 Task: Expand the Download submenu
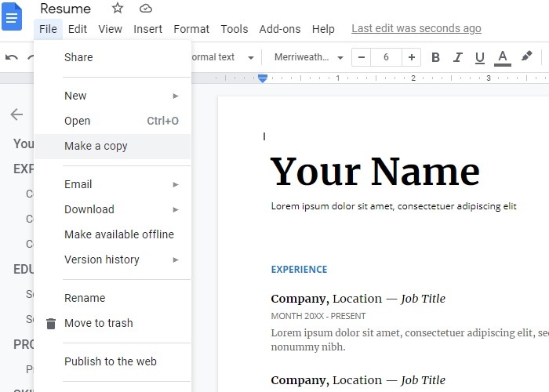click(112, 209)
